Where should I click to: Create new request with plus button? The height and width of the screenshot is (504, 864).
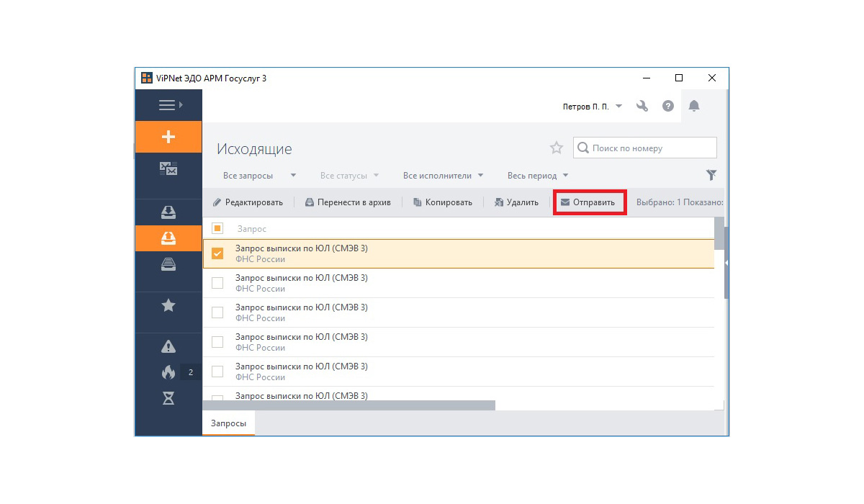pos(168,137)
